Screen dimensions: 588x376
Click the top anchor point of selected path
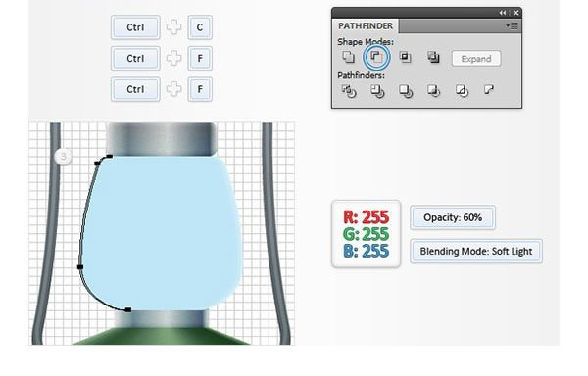tap(109, 157)
